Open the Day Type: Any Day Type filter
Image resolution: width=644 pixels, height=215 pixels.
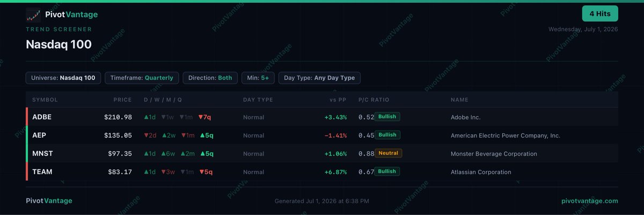click(319, 78)
